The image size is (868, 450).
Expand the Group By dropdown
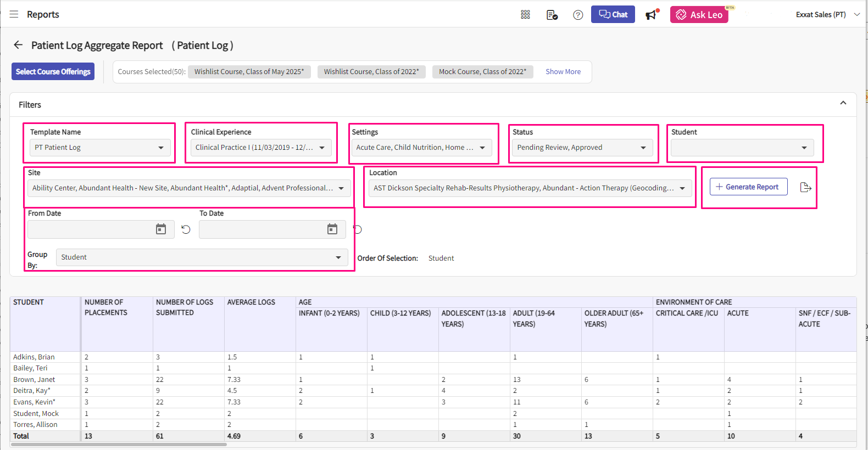(x=202, y=257)
